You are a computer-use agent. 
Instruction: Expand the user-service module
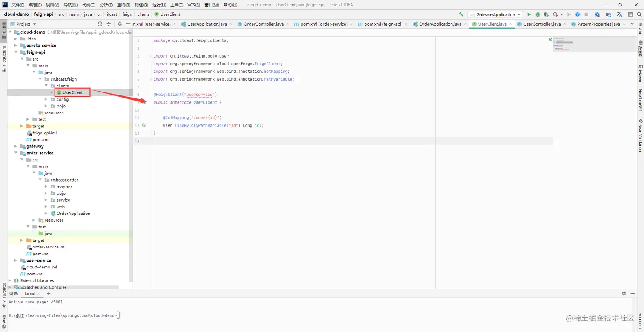click(x=16, y=260)
